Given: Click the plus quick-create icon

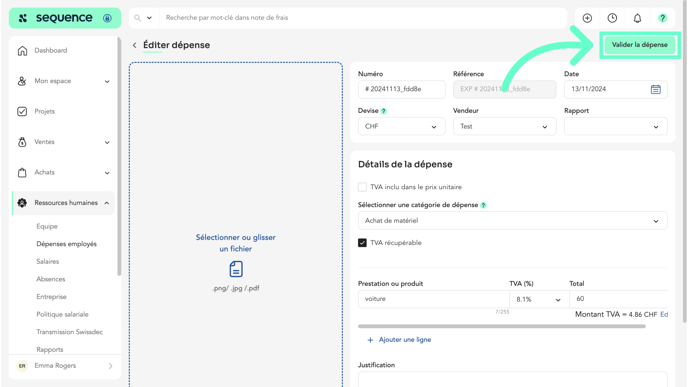Looking at the screenshot, I should pos(587,18).
